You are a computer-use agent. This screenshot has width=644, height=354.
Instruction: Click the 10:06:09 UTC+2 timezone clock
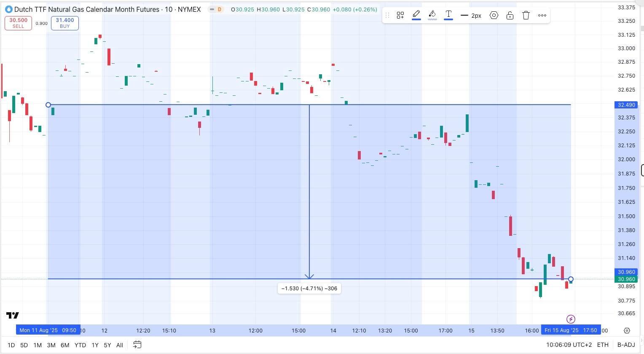pyautogui.click(x=569, y=345)
